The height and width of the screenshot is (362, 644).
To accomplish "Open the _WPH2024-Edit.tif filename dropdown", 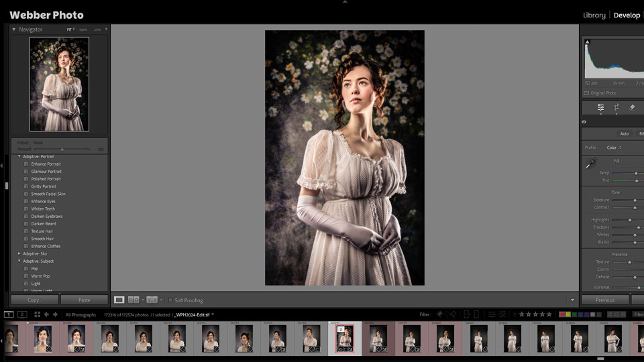I will [213, 315].
